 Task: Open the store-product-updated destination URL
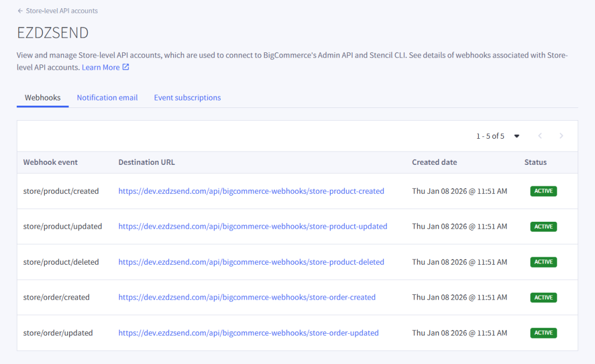(x=253, y=226)
